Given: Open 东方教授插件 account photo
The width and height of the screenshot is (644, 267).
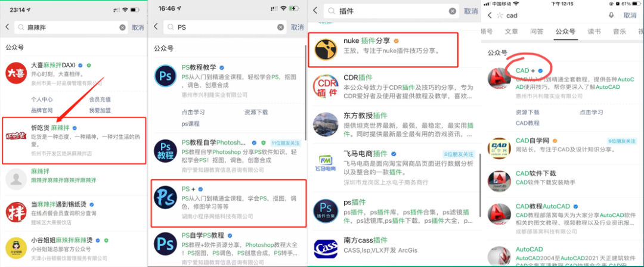Looking at the screenshot, I should [x=326, y=125].
